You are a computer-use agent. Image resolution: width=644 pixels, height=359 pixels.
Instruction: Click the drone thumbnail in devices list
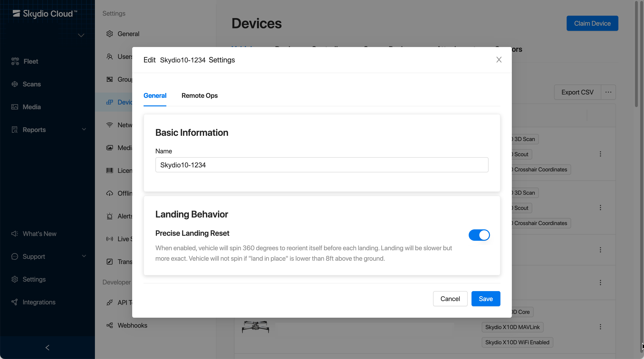255,326
